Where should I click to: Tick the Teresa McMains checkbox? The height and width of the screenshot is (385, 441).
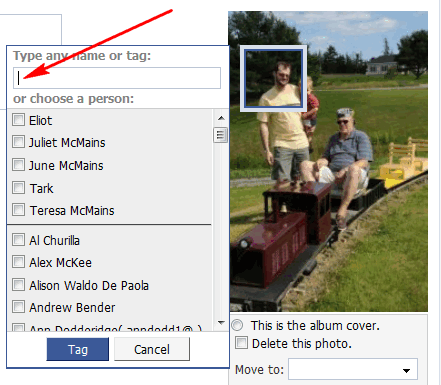18,210
